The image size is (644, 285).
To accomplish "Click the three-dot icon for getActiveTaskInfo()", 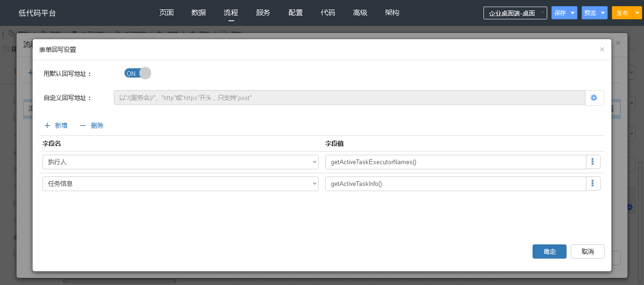I will (593, 184).
